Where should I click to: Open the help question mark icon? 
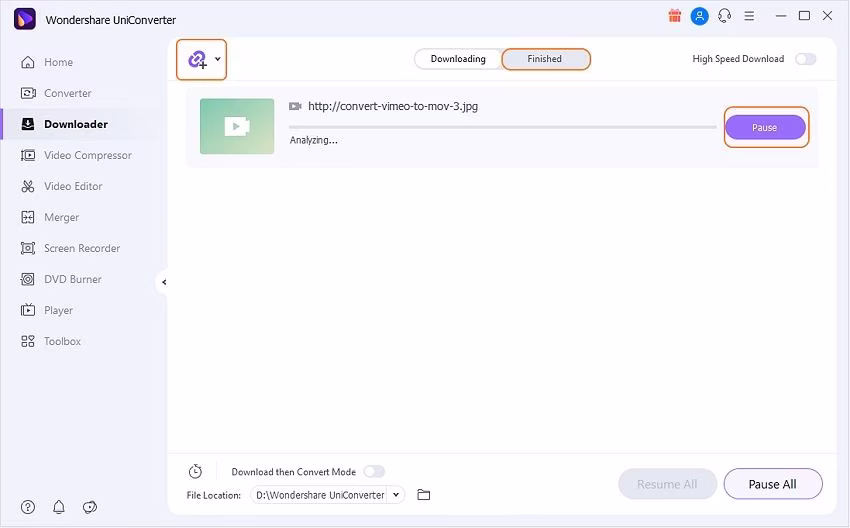pyautogui.click(x=28, y=507)
